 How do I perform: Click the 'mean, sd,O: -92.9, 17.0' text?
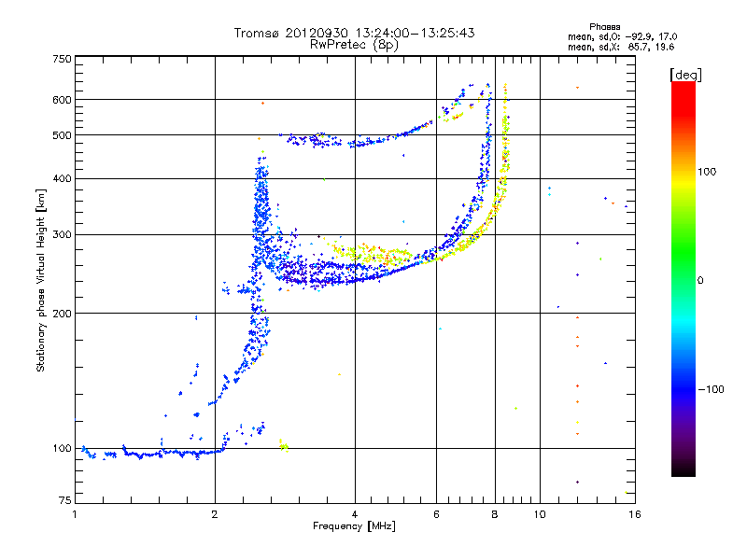coord(622,36)
